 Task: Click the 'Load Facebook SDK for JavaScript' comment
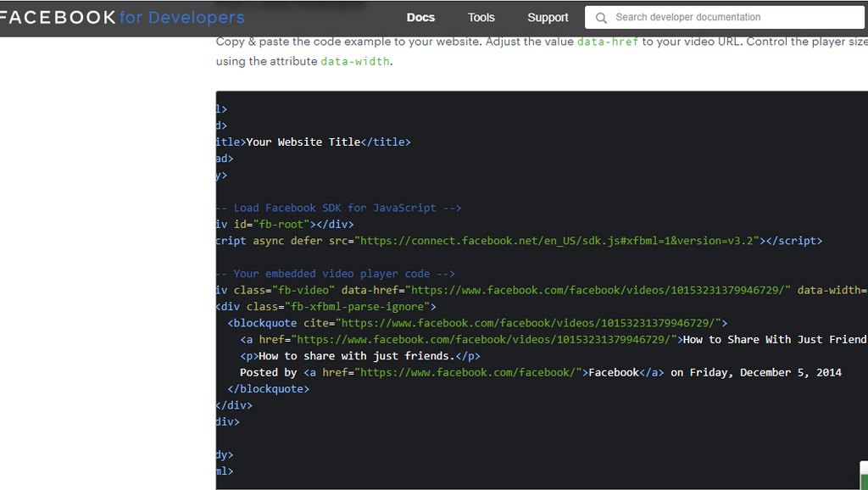[x=338, y=209]
